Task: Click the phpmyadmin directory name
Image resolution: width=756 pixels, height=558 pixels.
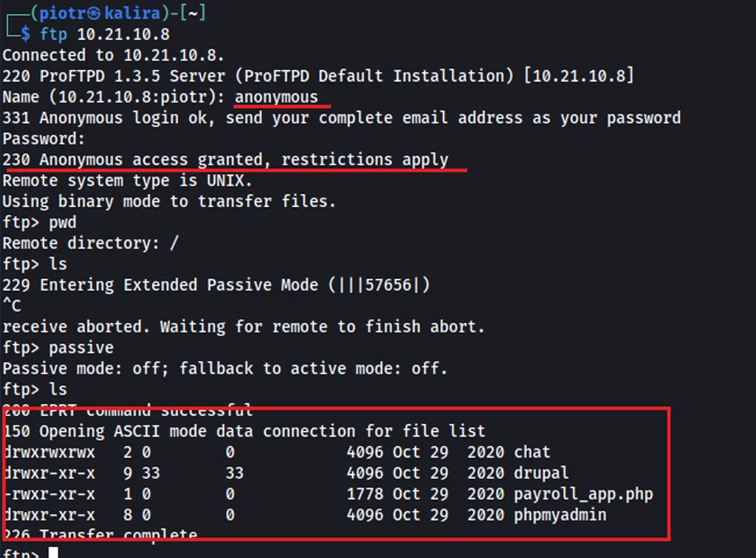Action: pos(560,515)
